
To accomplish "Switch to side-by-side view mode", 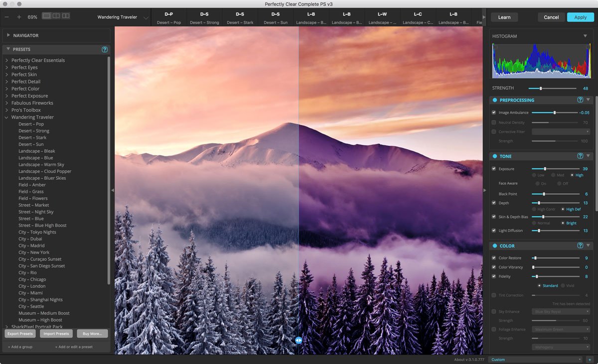I will coord(66,16).
